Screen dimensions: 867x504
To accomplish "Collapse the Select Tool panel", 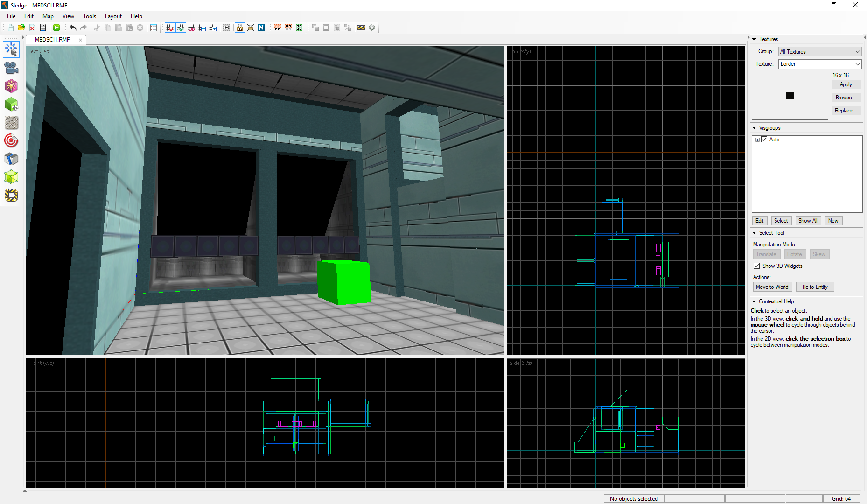I will [754, 233].
